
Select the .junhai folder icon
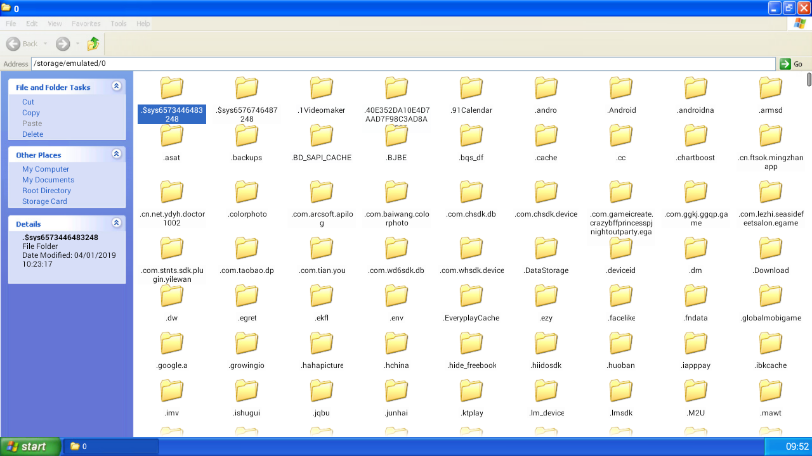click(x=396, y=391)
